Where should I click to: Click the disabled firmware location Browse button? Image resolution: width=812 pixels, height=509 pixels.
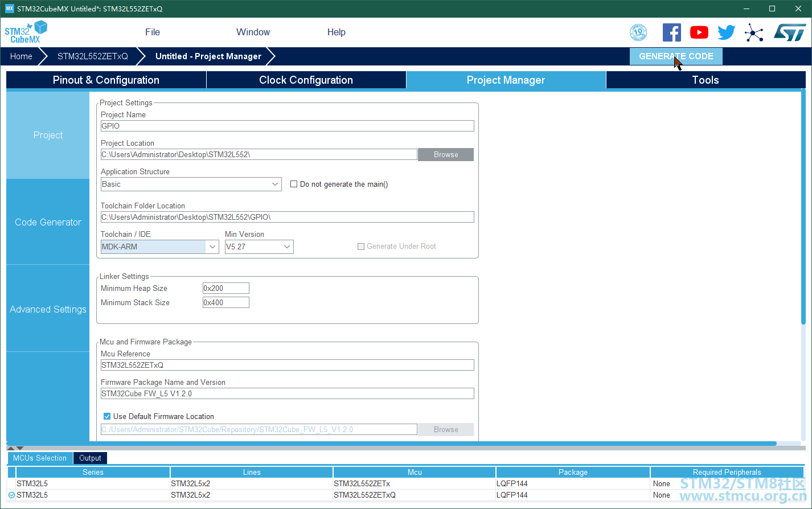(x=446, y=430)
